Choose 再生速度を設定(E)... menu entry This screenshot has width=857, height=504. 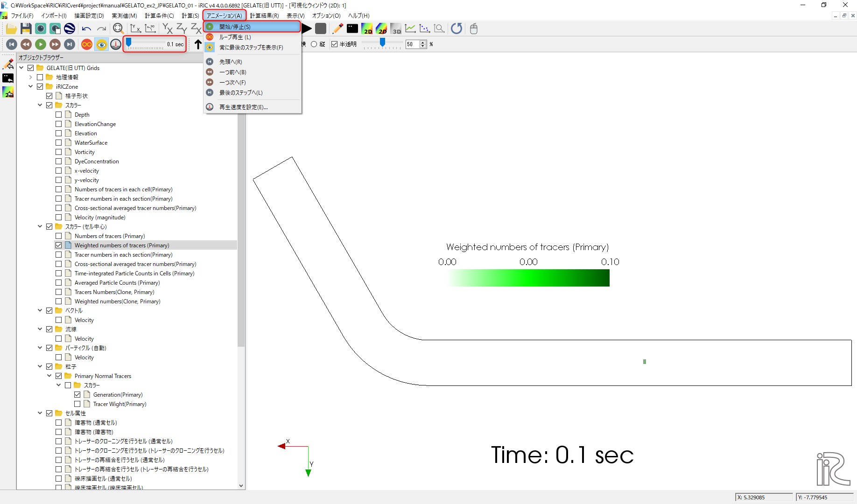[252, 107]
